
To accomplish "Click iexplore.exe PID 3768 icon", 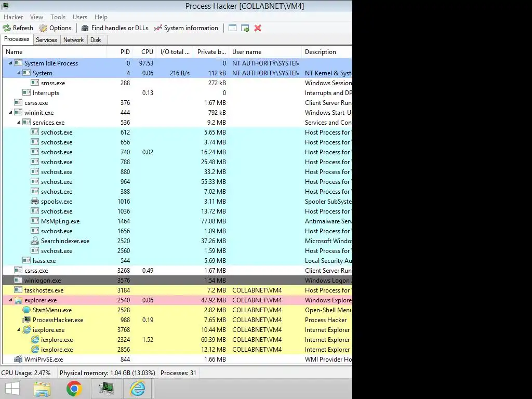I will [26, 329].
